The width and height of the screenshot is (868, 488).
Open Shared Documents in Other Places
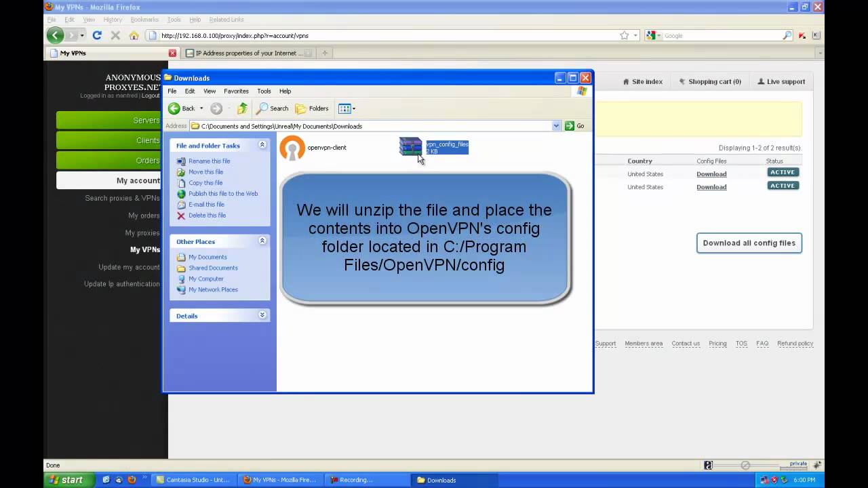[213, 268]
